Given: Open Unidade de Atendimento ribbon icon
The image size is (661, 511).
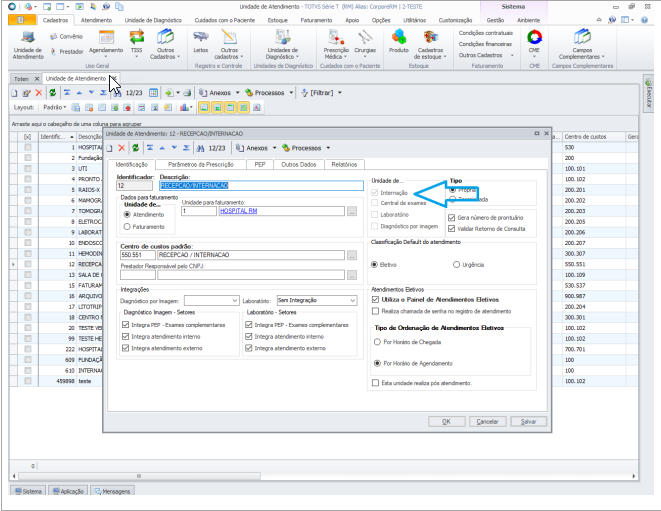Looking at the screenshot, I should (x=28, y=45).
